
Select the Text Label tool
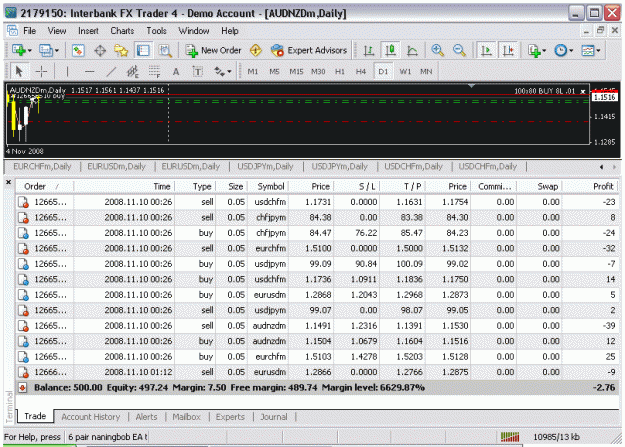point(198,72)
